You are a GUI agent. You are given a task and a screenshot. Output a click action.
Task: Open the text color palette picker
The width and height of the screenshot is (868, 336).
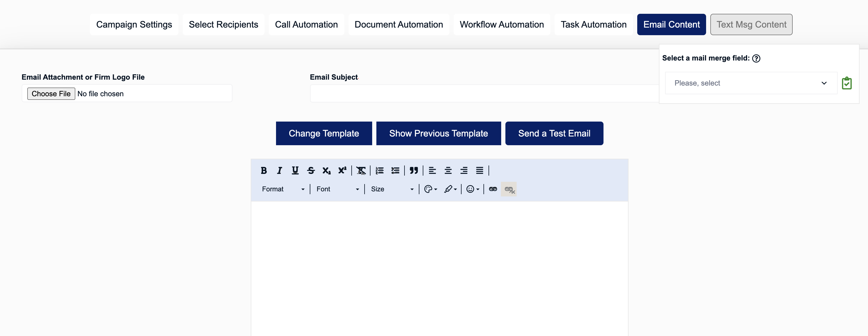point(430,189)
